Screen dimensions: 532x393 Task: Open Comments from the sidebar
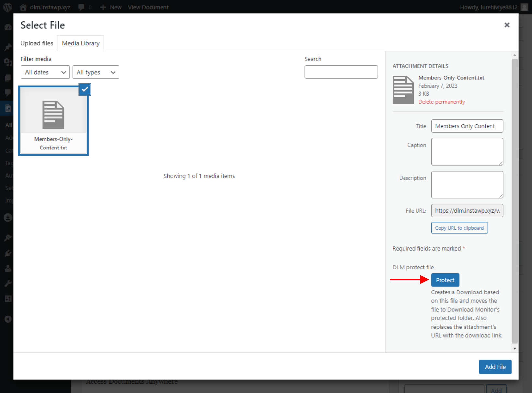click(x=8, y=93)
